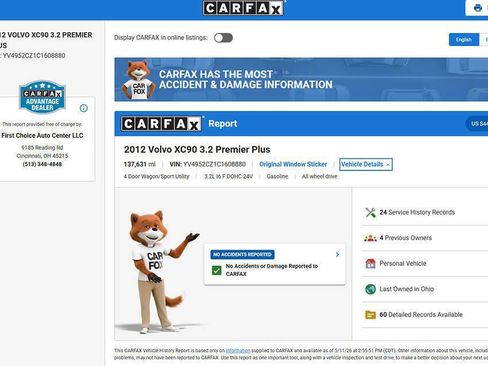The image size is (488, 366).
Task: Click the CAR FOX mascot in the banner
Action: [138, 80]
